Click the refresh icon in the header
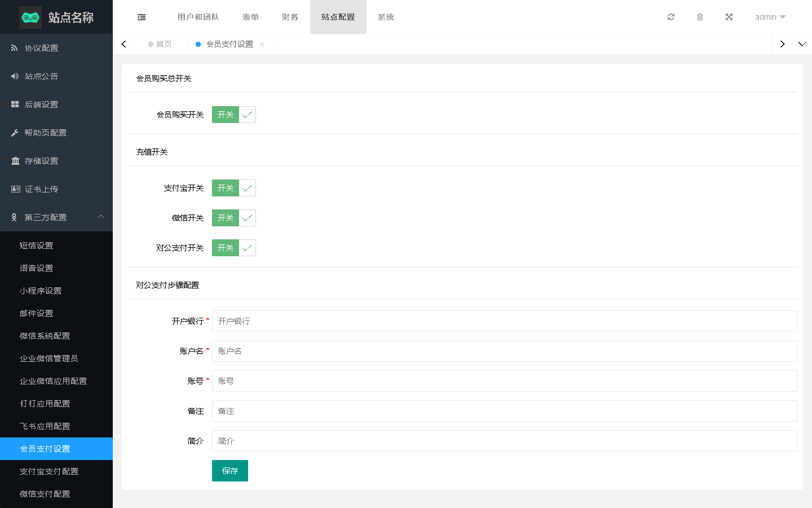 [670, 17]
